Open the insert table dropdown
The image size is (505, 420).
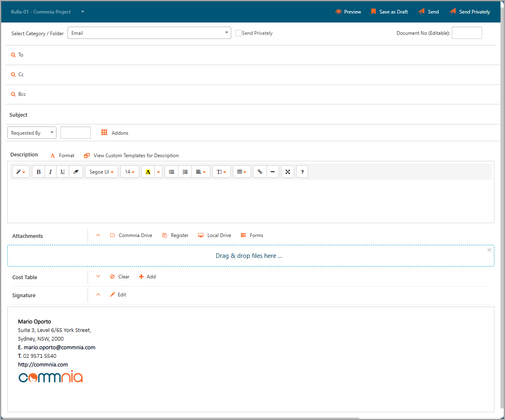[242, 172]
